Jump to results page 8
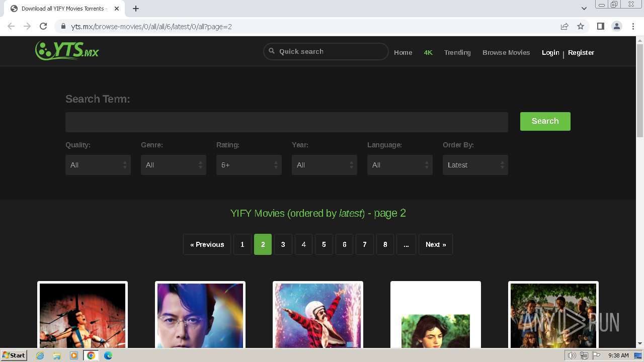 click(385, 244)
